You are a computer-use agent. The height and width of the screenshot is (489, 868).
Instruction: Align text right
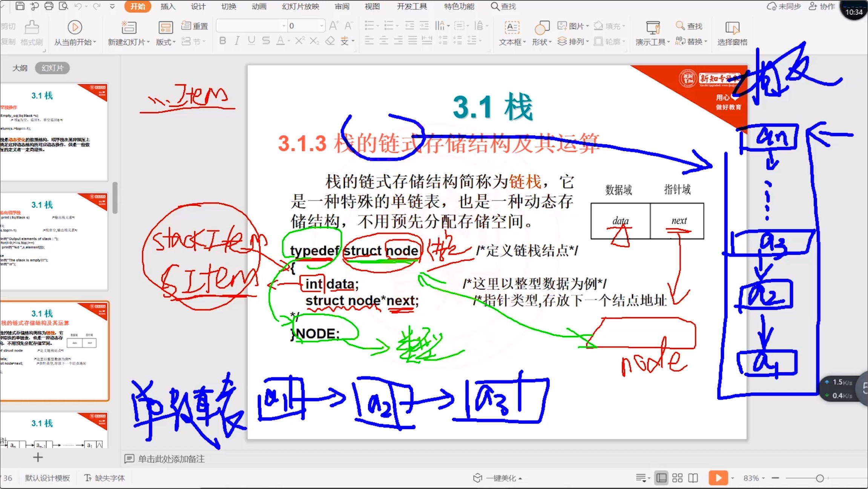click(398, 40)
